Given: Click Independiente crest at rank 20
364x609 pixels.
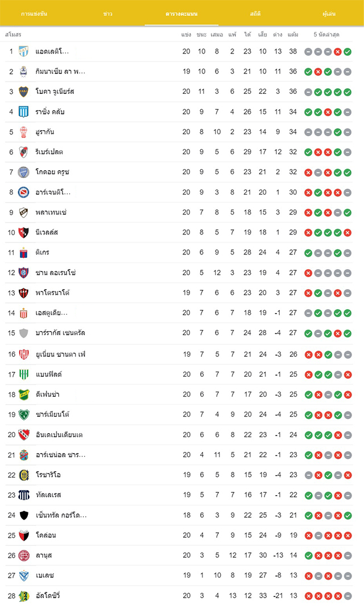Looking at the screenshot, I should (x=24, y=435).
